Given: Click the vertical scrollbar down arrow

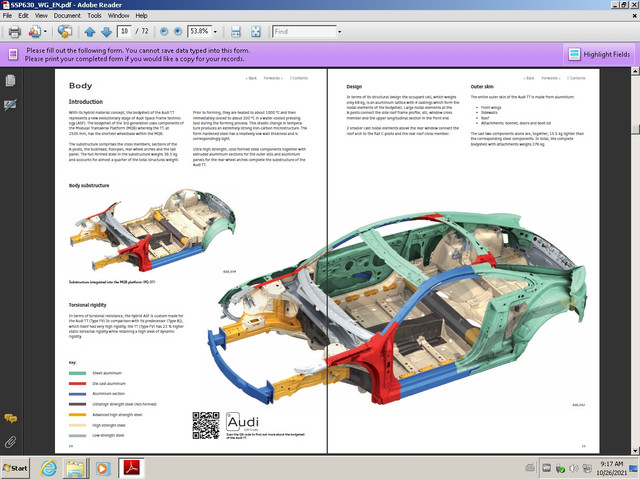Looking at the screenshot, I should click(x=635, y=450).
